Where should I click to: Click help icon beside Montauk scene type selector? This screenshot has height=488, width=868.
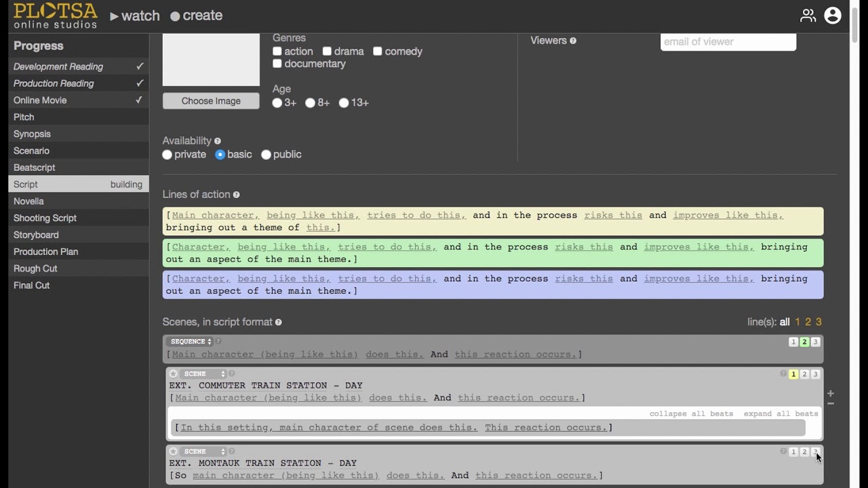coord(231,451)
